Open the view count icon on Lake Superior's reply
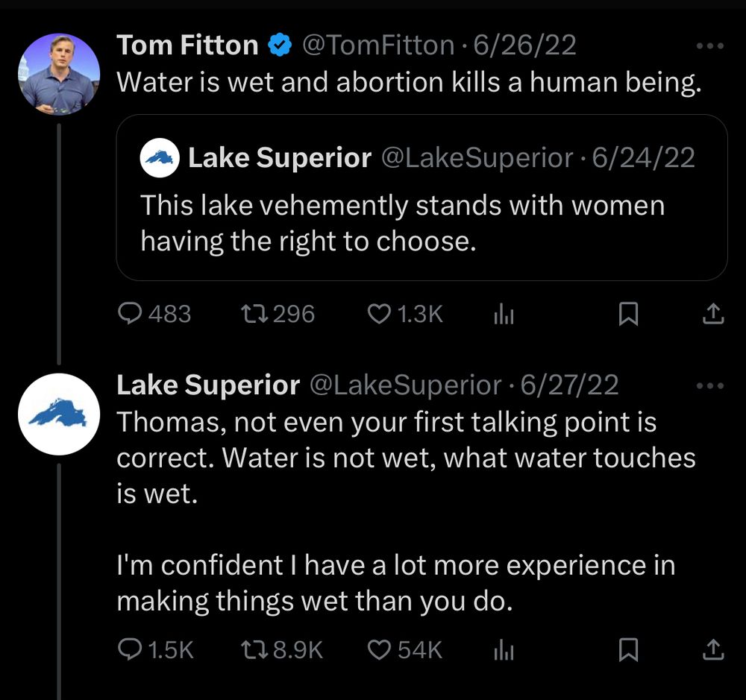 (503, 649)
